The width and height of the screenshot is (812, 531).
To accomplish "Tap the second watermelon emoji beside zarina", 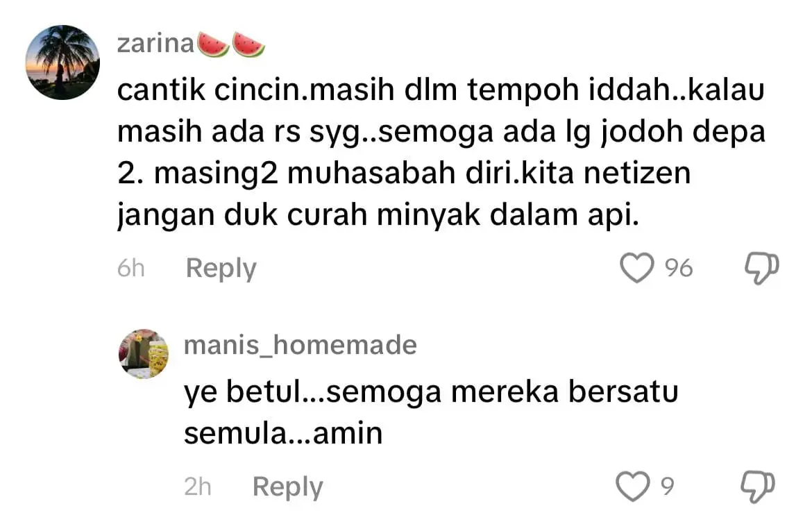I will tap(248, 44).
